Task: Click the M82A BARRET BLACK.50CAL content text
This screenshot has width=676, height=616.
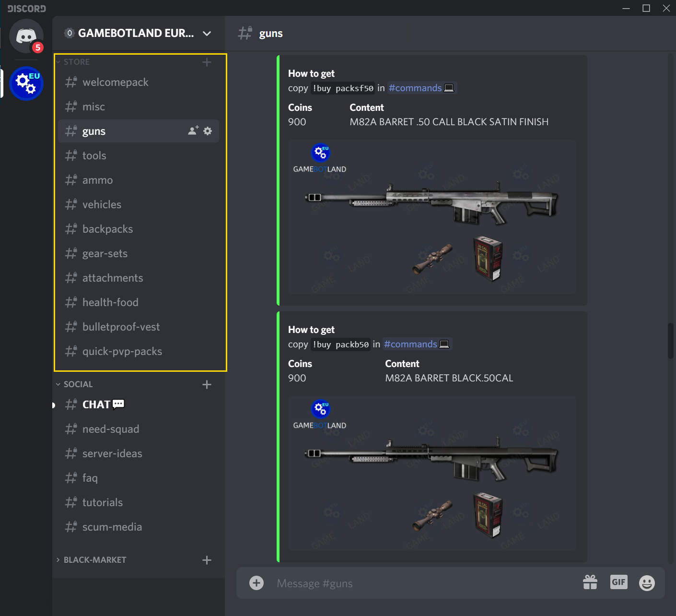Action: pos(449,378)
